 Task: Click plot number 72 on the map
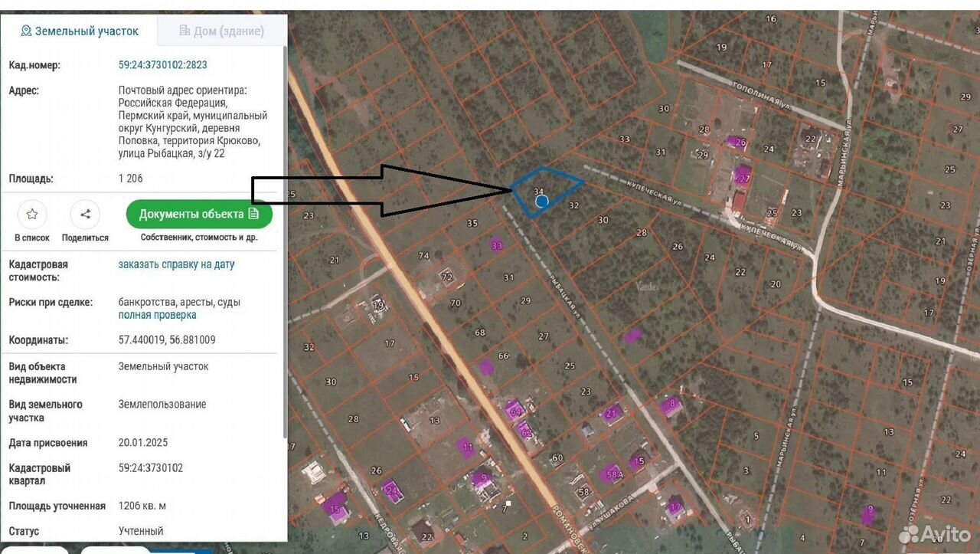coord(448,277)
